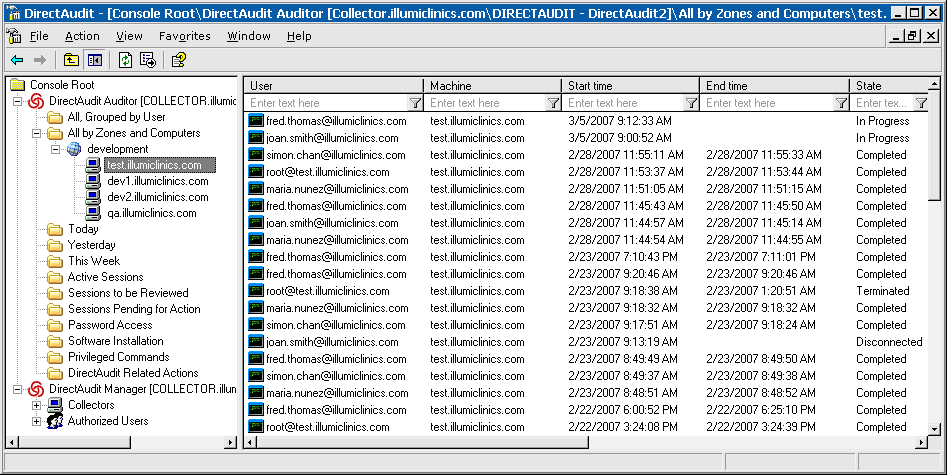Click the Refresh toolbar icon
The image size is (947, 475).
click(125, 60)
